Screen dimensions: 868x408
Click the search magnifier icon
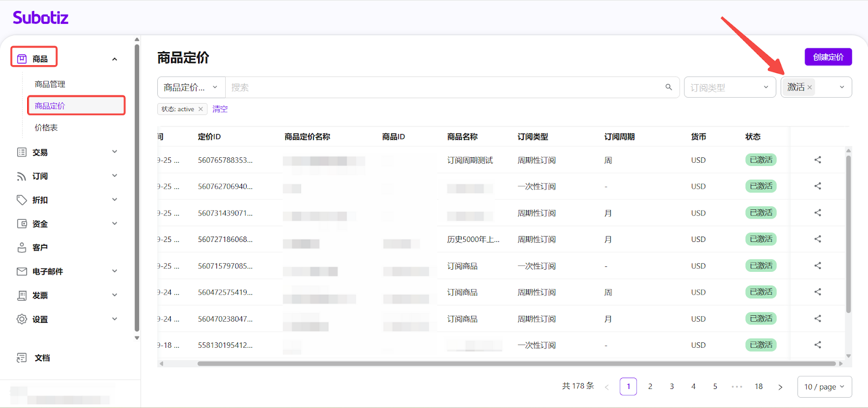(668, 87)
